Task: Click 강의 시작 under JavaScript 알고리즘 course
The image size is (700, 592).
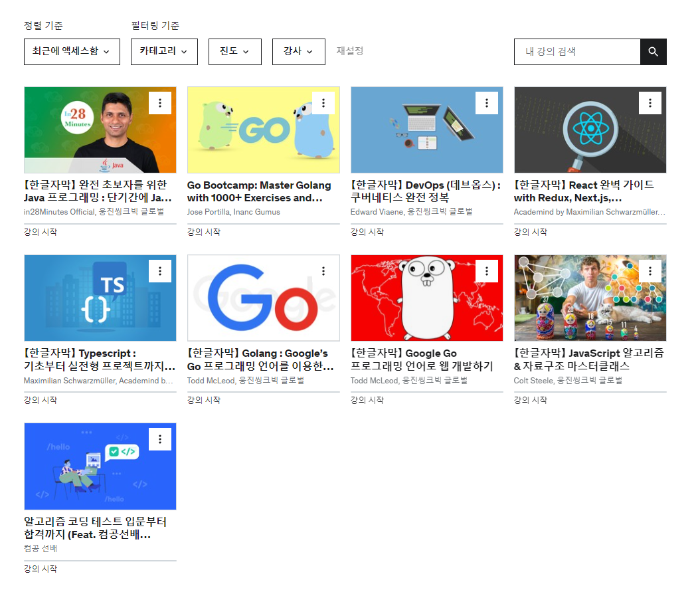Action: [531, 400]
